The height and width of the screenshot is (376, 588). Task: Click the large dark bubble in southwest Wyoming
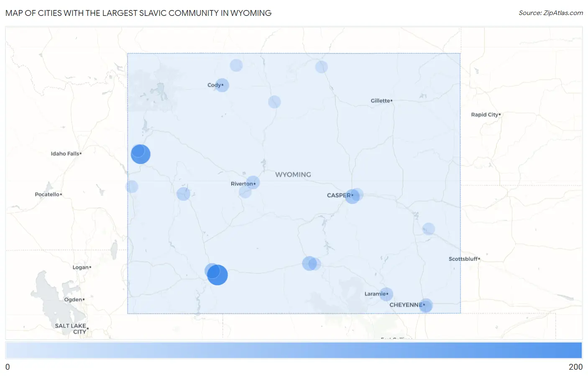[217, 275]
